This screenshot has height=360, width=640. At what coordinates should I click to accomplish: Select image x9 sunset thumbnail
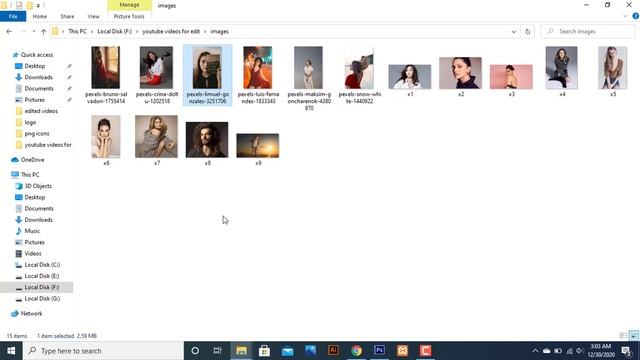pos(258,146)
